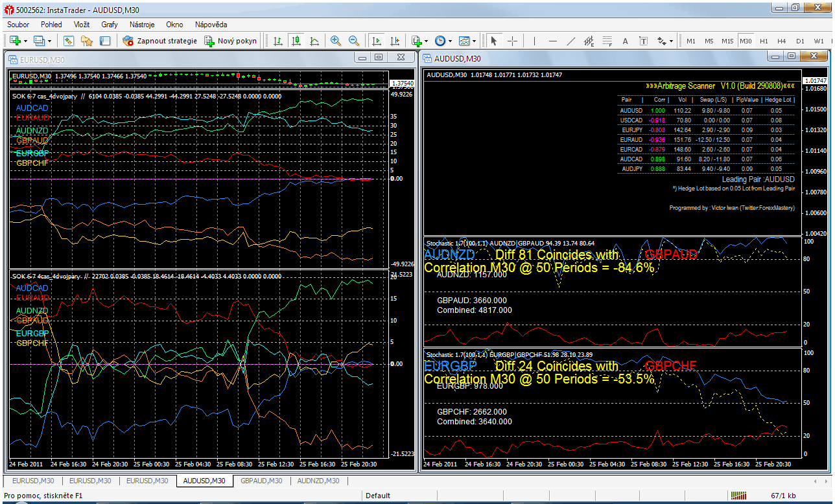
Task: Select the crosshair cursor tool
Action: click(512, 41)
